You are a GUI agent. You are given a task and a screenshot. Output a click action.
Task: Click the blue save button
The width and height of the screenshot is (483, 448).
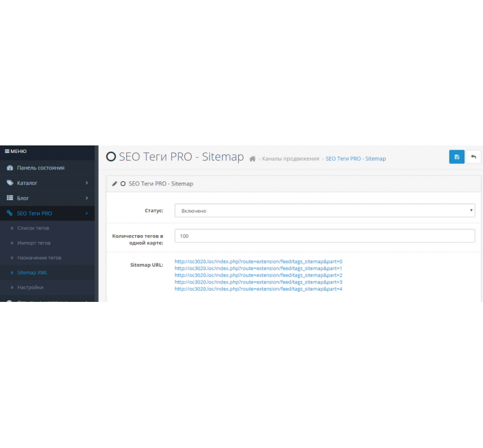[x=457, y=157]
